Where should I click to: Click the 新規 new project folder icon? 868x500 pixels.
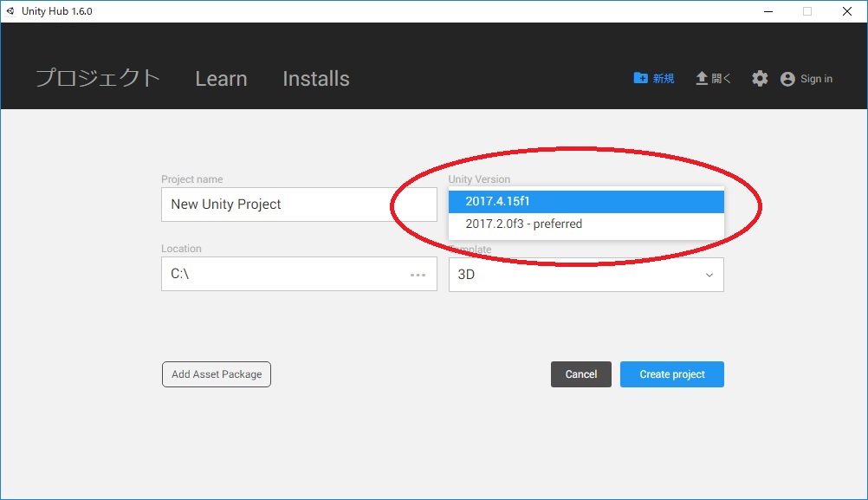[640, 78]
